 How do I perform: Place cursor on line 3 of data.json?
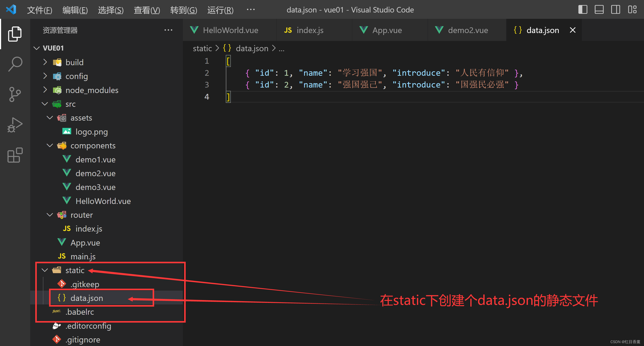tap(375, 85)
